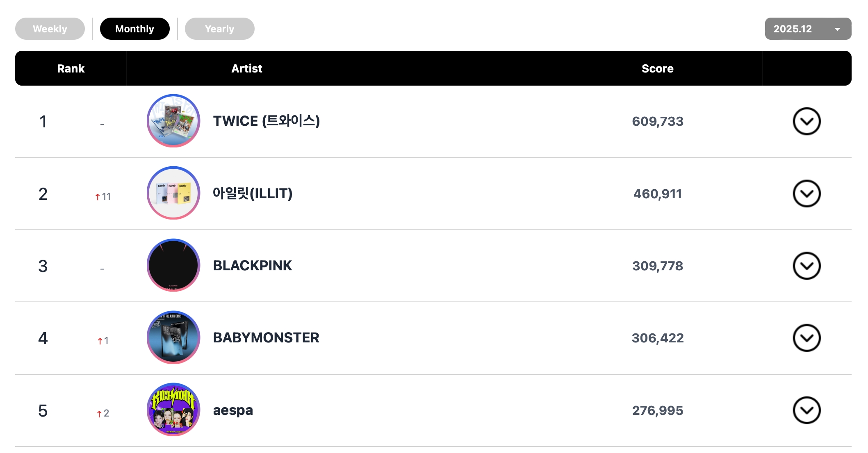Expand the BABYMONSTER row details
The width and height of the screenshot is (868, 453).
pos(806,338)
